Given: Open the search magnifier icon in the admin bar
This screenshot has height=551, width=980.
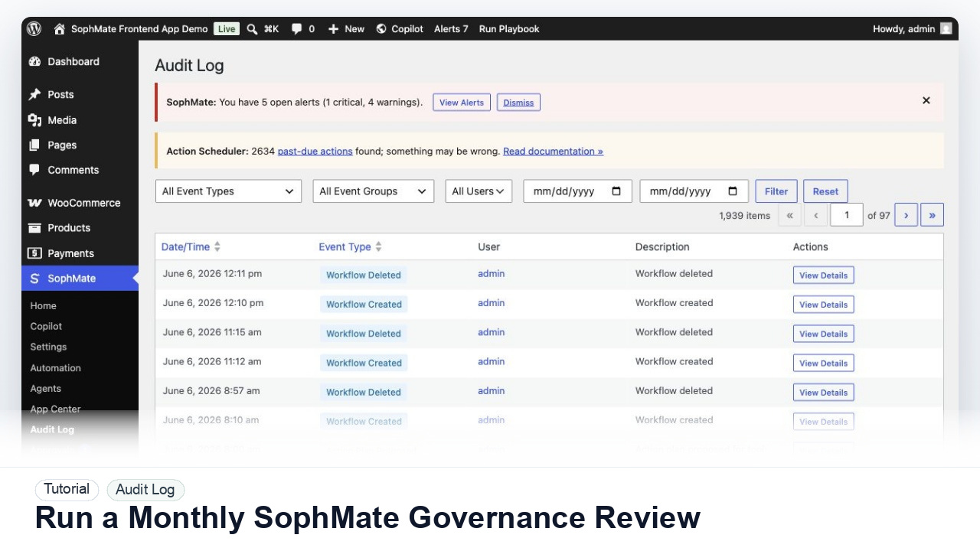Looking at the screenshot, I should [252, 29].
